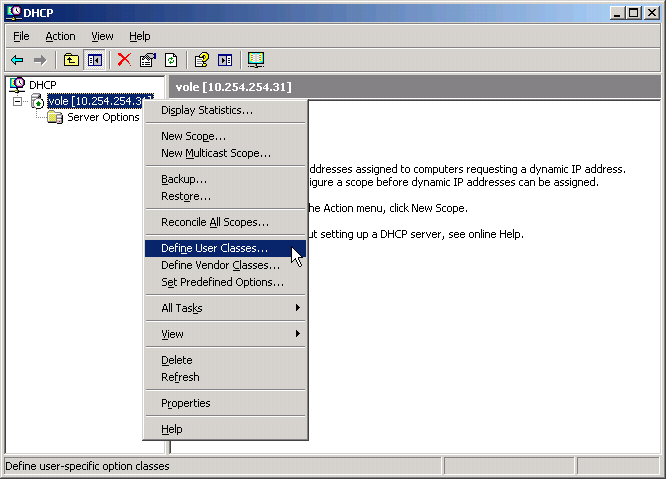
Task: Select Define User Classes entry
Action: [225, 248]
